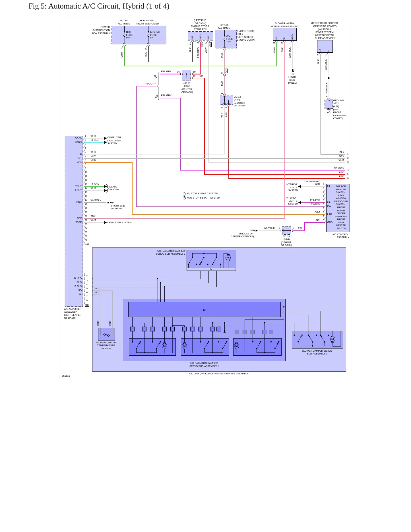Select the "HA (RIGHT END OF DASH)" ground label
Viewport: 411px width, 532px height.
point(118,206)
